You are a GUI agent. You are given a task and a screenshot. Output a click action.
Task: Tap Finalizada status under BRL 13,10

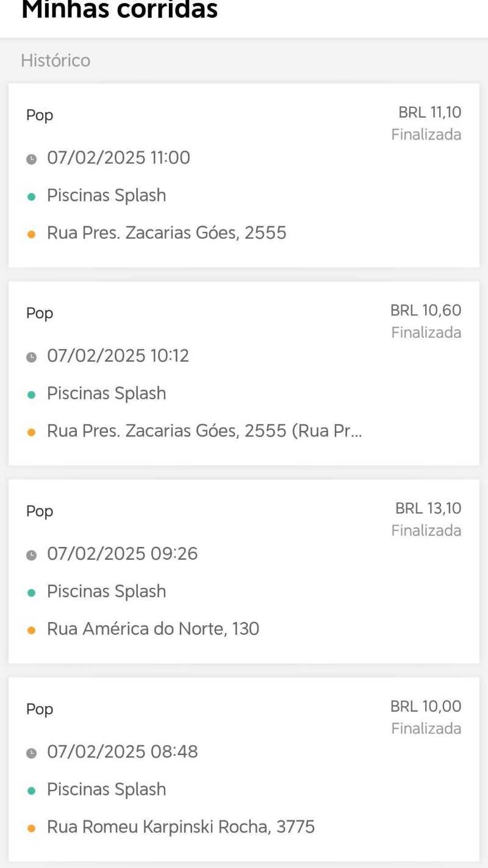click(426, 530)
